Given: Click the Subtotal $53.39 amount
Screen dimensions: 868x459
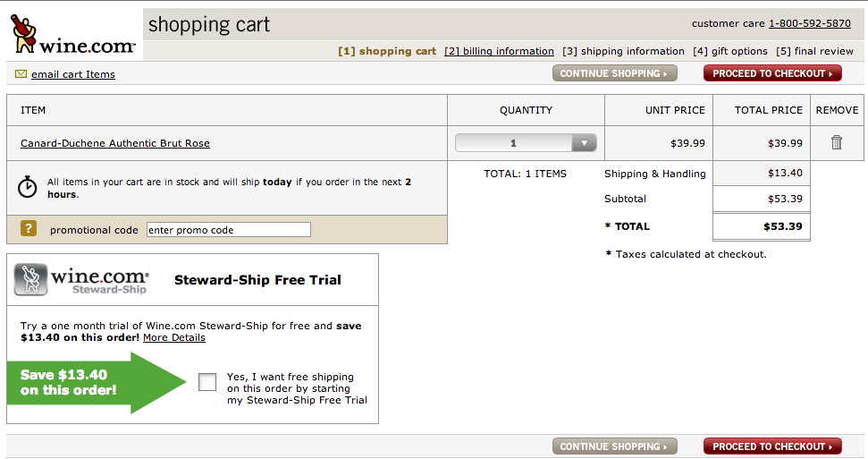Looking at the screenshot, I should pyautogui.click(x=785, y=199).
